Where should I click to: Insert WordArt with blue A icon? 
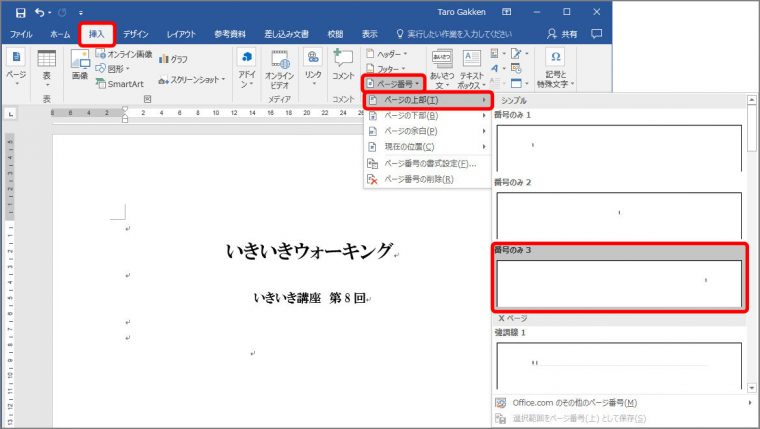[497, 68]
